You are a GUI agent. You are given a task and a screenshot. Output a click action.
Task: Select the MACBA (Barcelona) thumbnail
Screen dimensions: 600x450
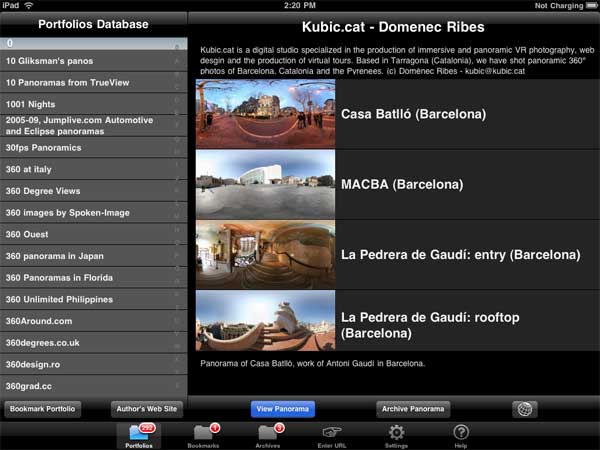265,184
